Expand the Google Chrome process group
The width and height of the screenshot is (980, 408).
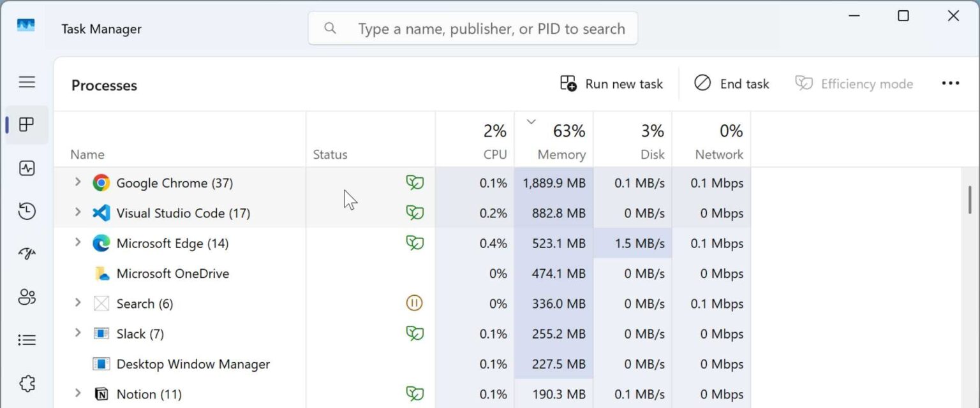(77, 182)
